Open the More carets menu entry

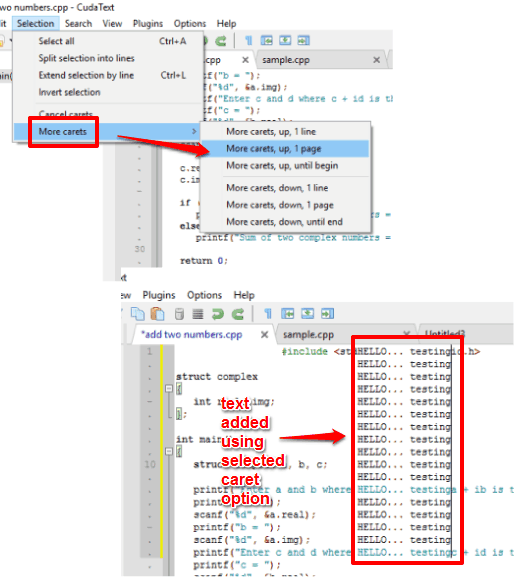[107, 132]
